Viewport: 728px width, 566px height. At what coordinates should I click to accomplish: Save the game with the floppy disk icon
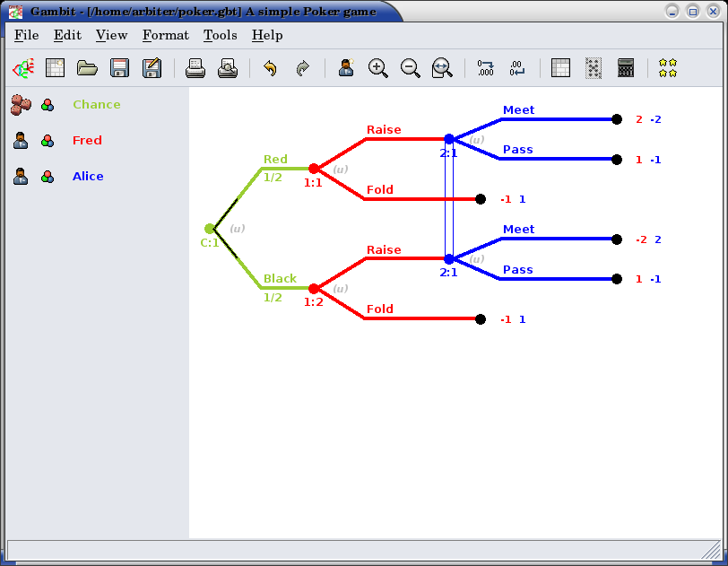click(x=119, y=68)
